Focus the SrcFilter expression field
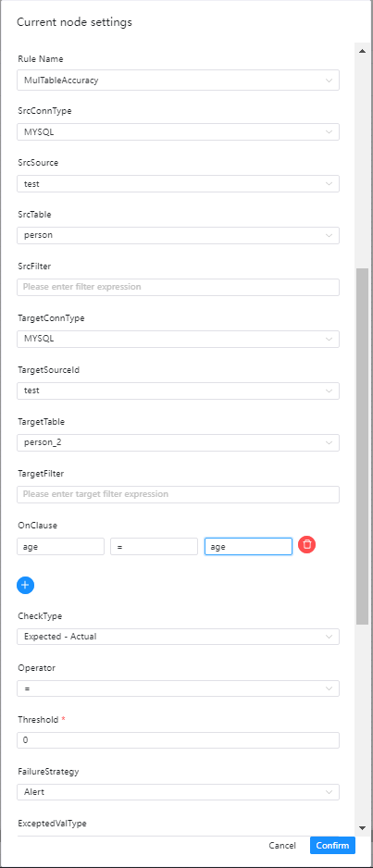The width and height of the screenshot is (373, 868). (x=178, y=287)
